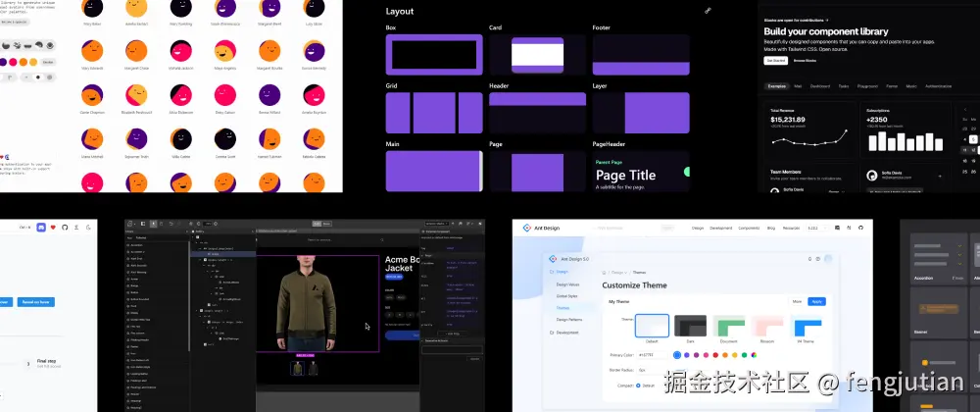Screen dimensions: 980x412
Task: Select the Amelia Earhart avatar
Action: point(136,8)
